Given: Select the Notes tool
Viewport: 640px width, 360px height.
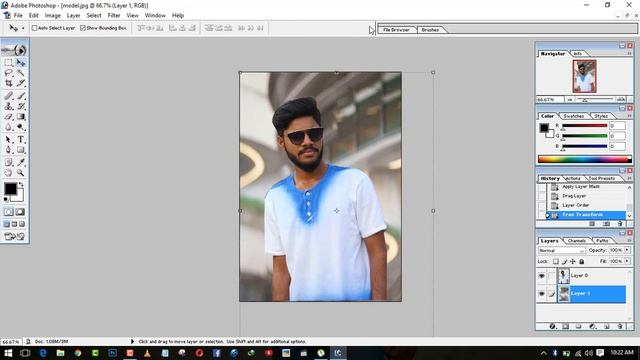Looking at the screenshot, I should [9, 162].
